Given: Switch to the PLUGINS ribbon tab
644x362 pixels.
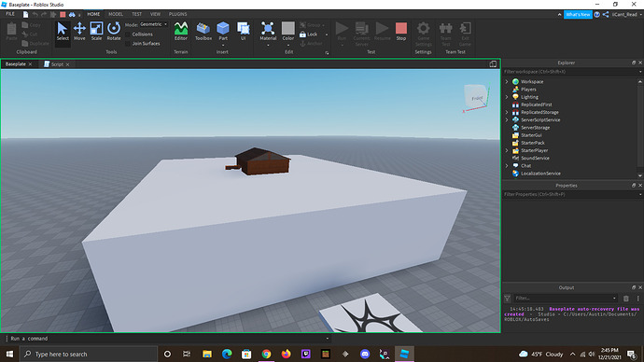Looking at the screenshot, I should 178,14.
